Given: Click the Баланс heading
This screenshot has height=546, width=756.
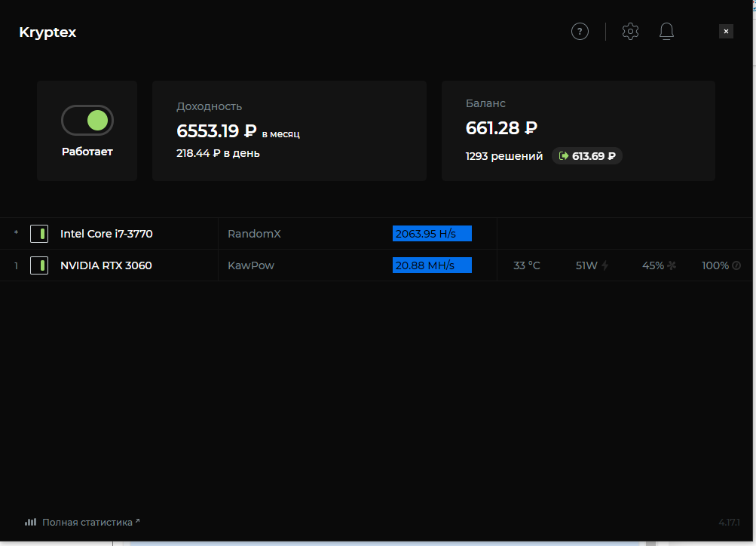Looking at the screenshot, I should pos(485,103).
